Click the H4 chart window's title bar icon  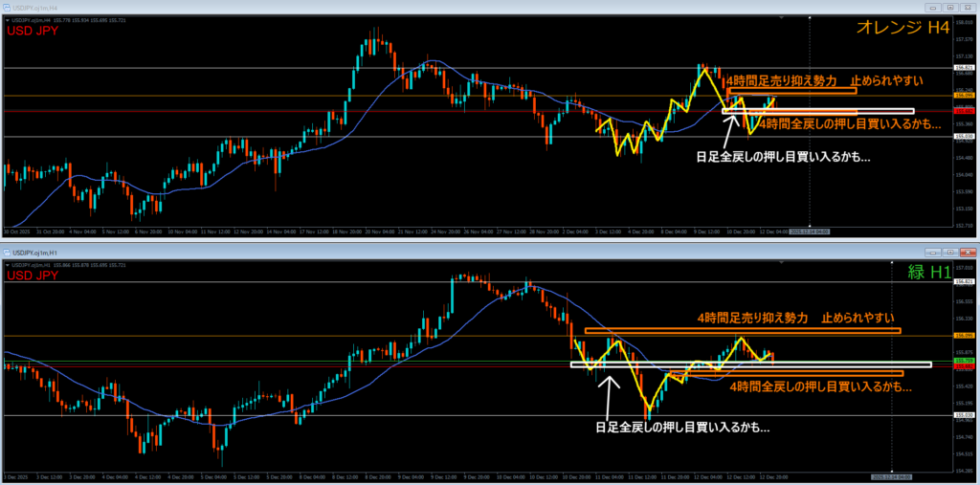(7, 8)
